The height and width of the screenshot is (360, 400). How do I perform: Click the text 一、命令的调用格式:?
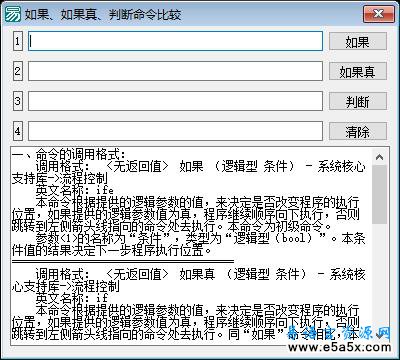[68, 154]
